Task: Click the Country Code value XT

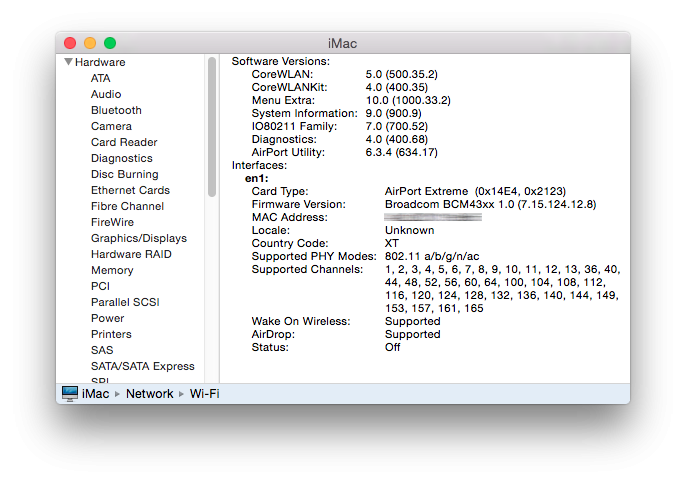Action: pos(392,243)
